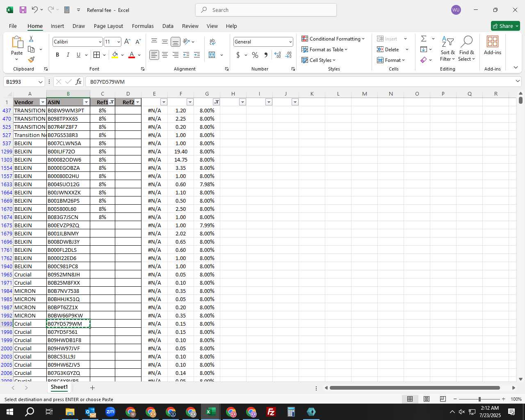Open the File menu
Image resolution: width=525 pixels, height=420 pixels.
[13, 26]
